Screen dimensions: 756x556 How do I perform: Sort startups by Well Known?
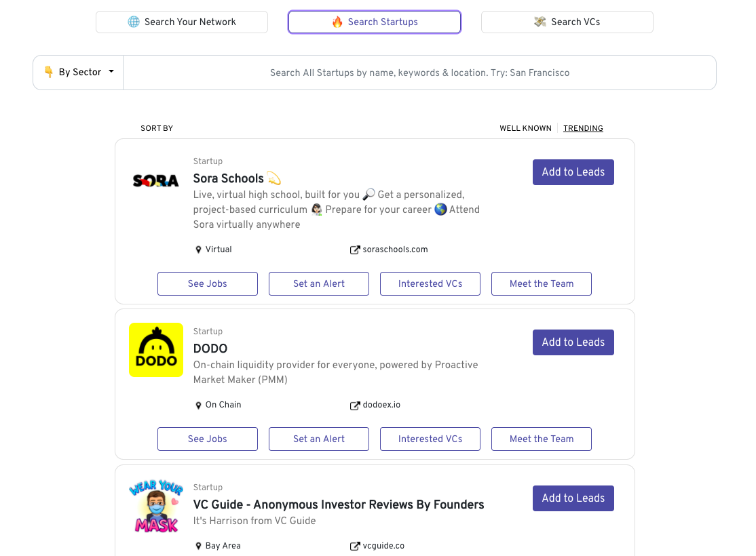(525, 128)
